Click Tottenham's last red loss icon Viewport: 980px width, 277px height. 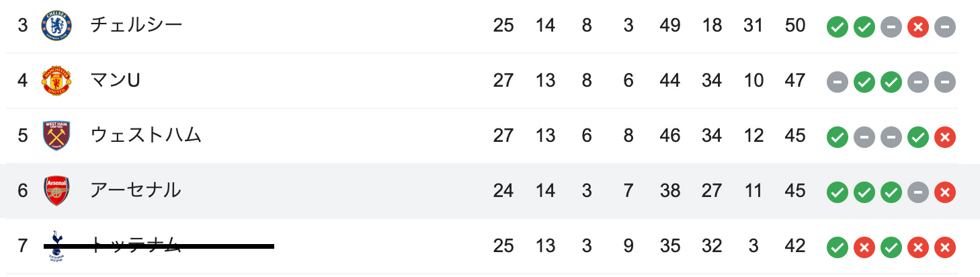point(944,248)
